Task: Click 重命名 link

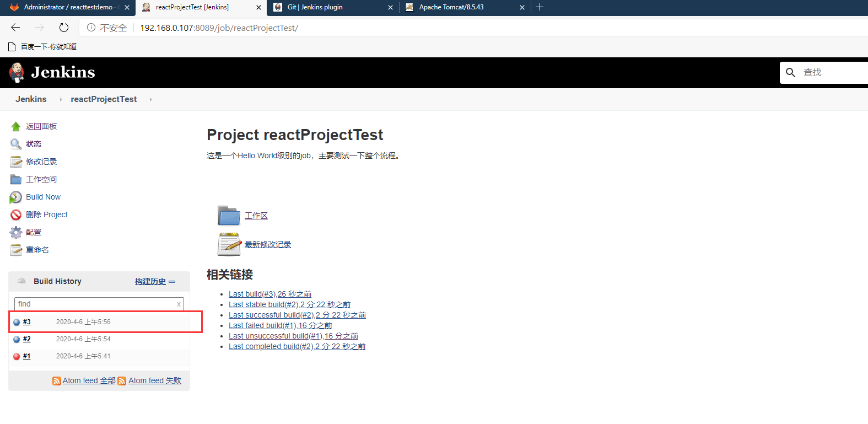Action: point(37,250)
